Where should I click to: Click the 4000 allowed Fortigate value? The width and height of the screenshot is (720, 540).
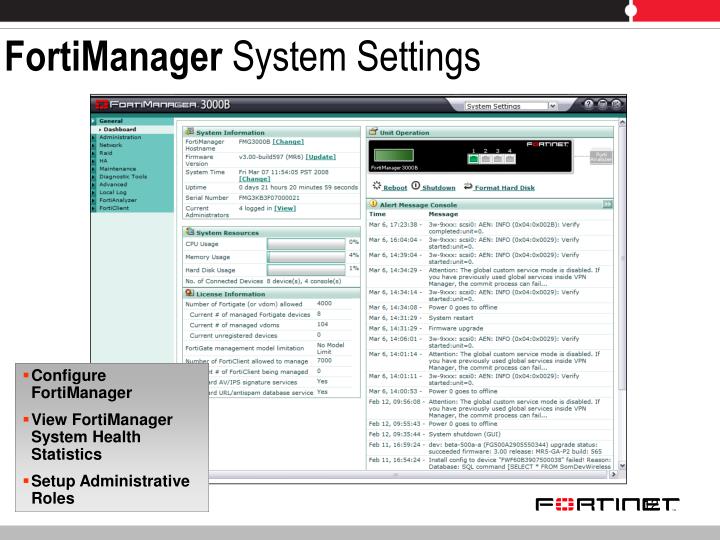(324, 304)
